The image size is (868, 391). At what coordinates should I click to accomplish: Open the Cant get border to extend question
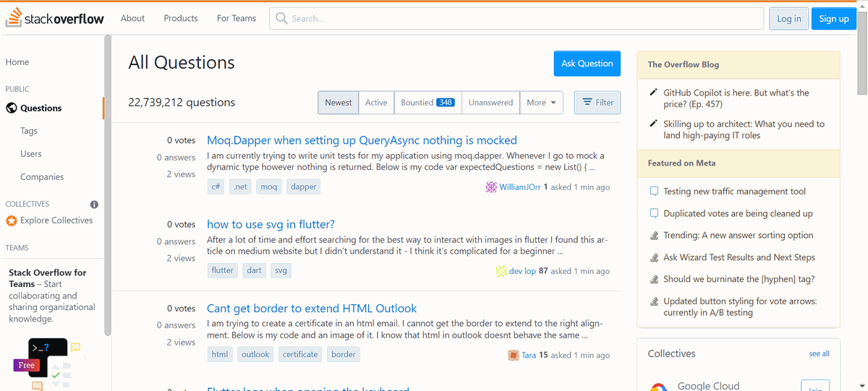312,309
